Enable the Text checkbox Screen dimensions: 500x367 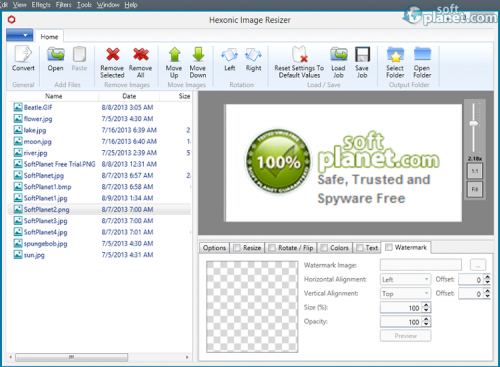pos(360,248)
